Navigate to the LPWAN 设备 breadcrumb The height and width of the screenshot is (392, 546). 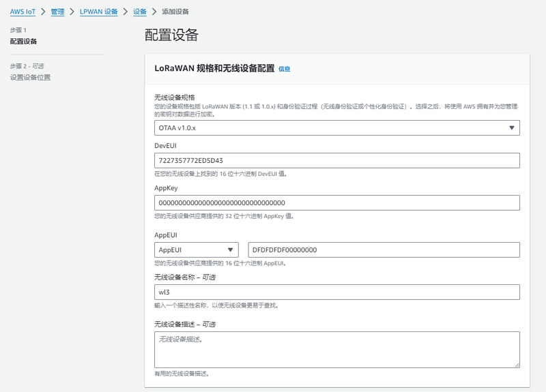coord(99,12)
